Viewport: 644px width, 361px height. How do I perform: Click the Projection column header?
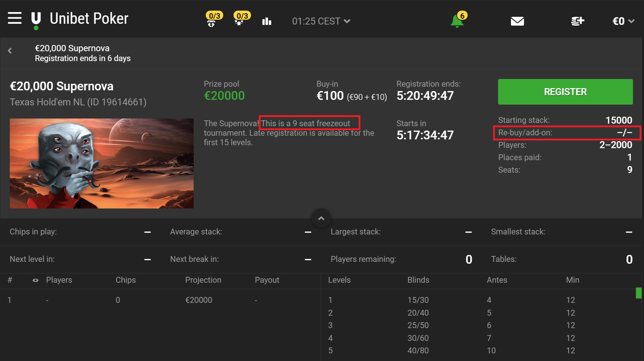(x=203, y=280)
